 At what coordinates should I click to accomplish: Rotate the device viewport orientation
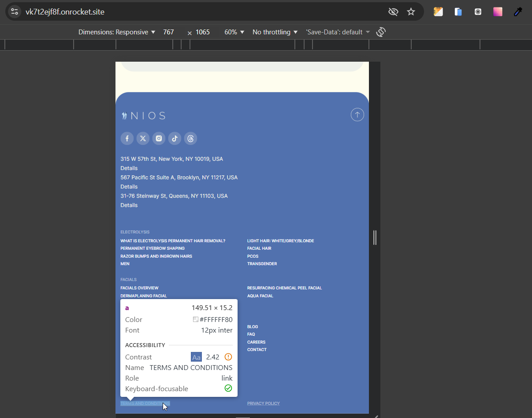pos(381,32)
